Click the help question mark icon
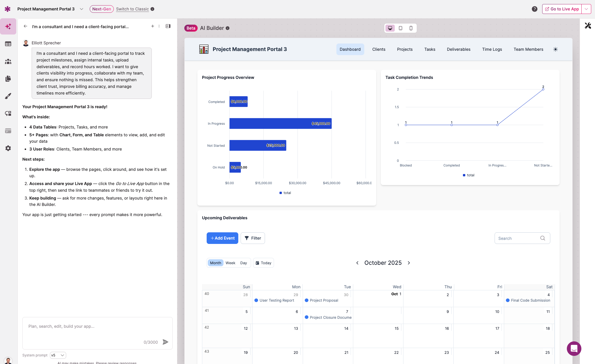This screenshot has height=364, width=595. pos(534,9)
